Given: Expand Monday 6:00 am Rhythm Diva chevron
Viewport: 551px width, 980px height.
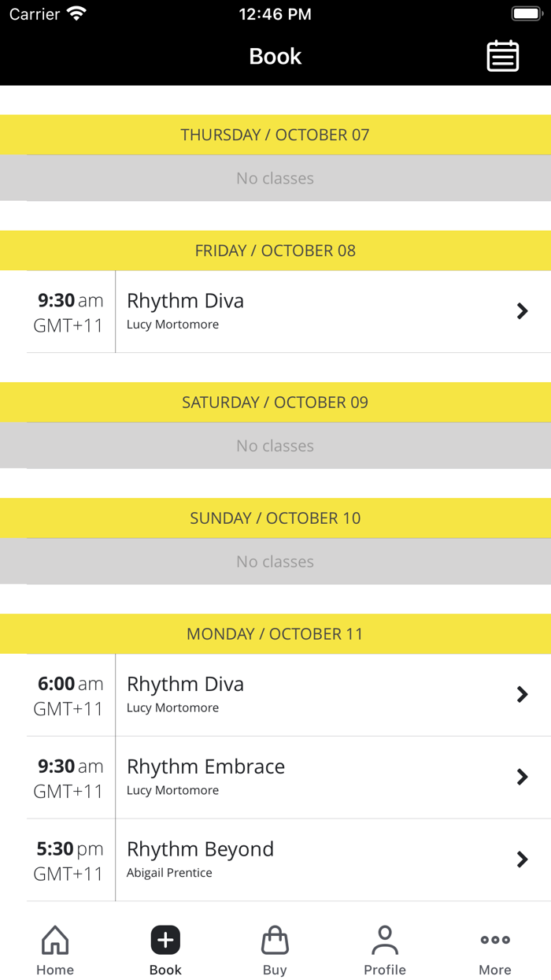Looking at the screenshot, I should 522,694.
